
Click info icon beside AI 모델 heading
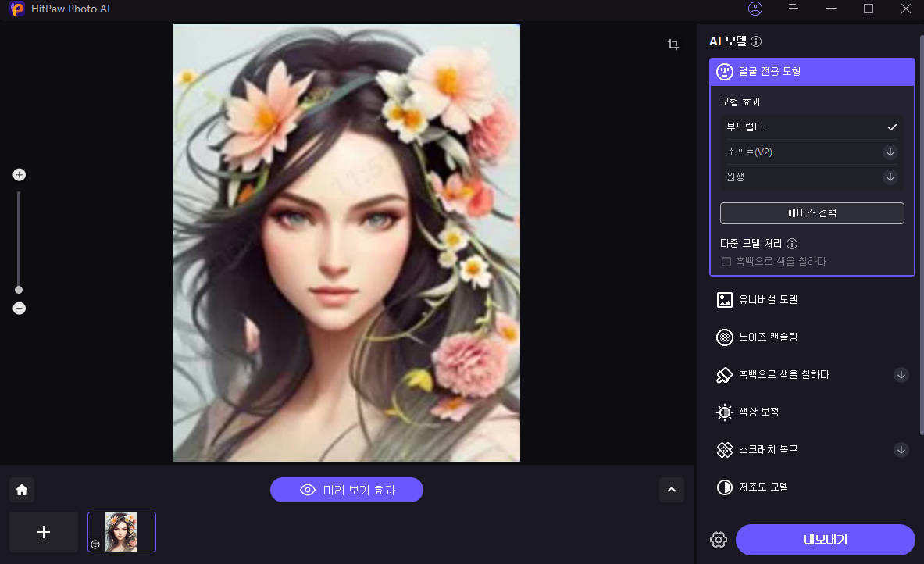[x=756, y=42]
